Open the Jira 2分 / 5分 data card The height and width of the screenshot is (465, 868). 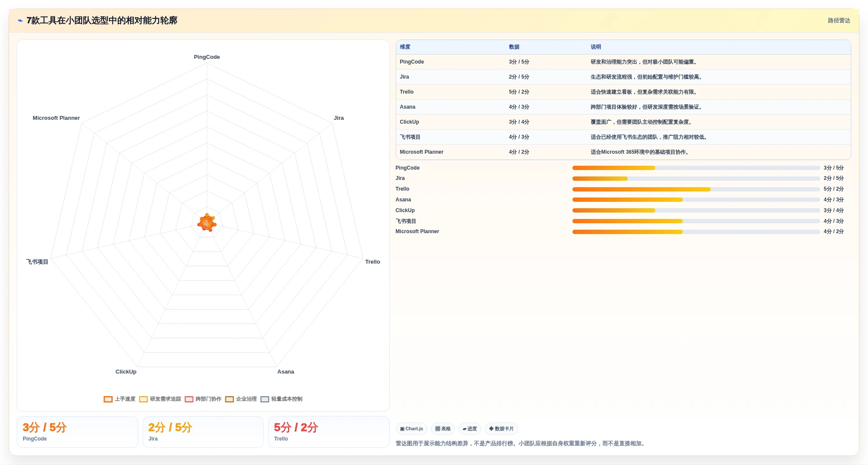(203, 432)
